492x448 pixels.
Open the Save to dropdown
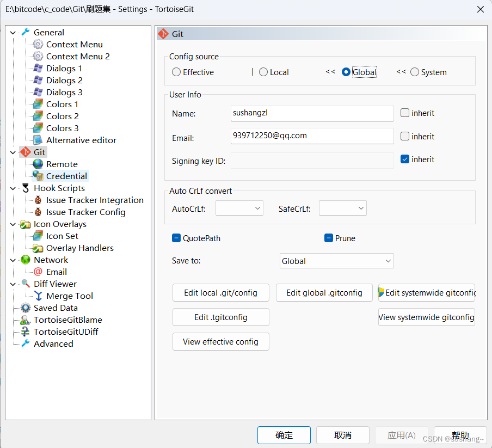pos(336,261)
